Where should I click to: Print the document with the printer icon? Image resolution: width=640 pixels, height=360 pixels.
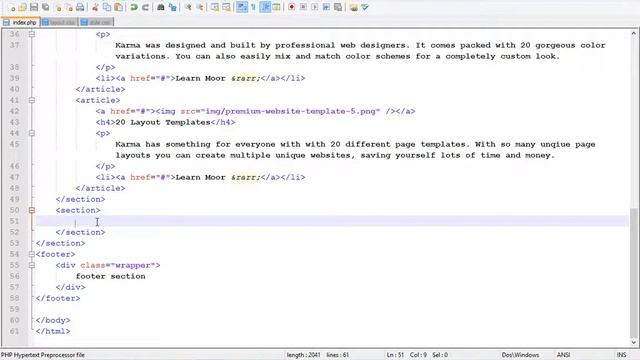80,7
